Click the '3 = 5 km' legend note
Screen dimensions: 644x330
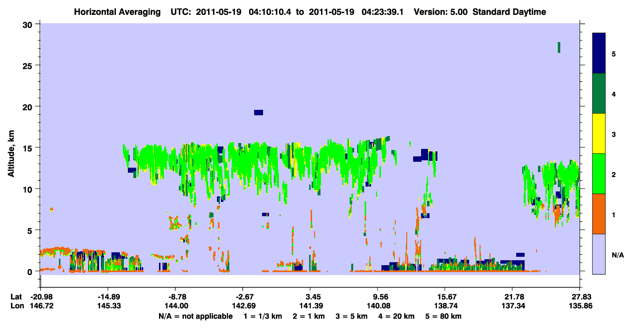352,316
